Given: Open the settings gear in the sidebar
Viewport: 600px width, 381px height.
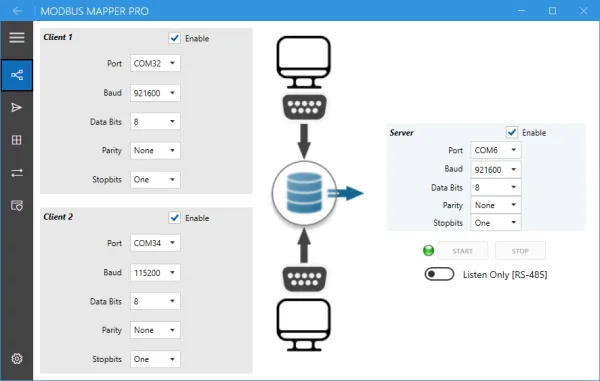Looking at the screenshot, I should click(16, 358).
